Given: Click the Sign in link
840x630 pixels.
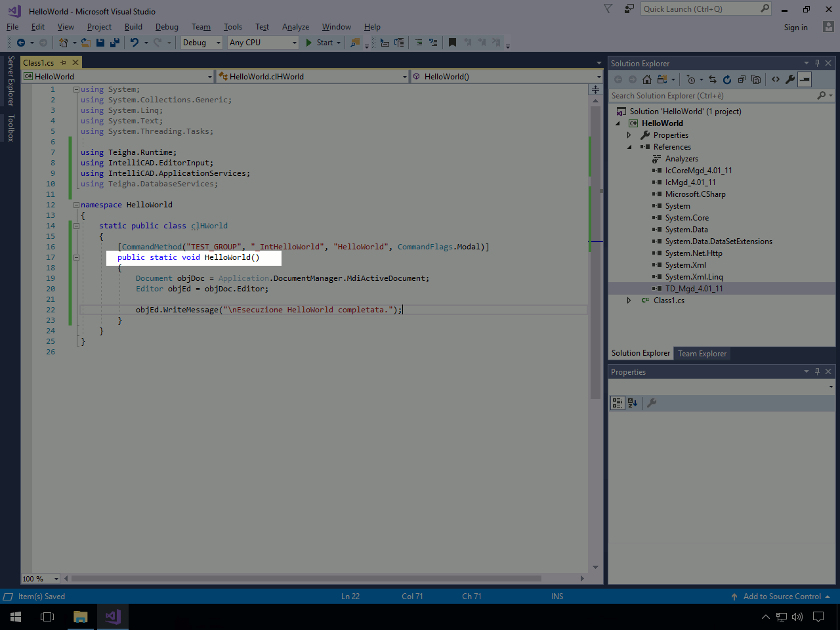Looking at the screenshot, I should pyautogui.click(x=795, y=28).
